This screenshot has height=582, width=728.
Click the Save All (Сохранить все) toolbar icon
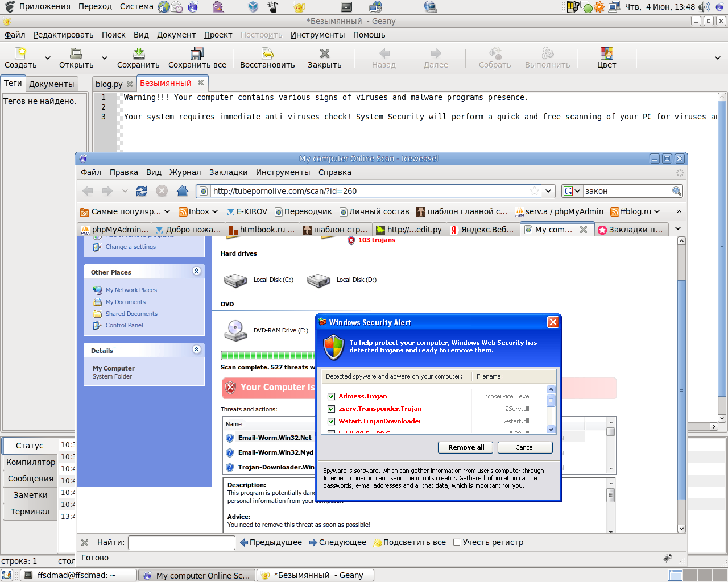pyautogui.click(x=197, y=53)
